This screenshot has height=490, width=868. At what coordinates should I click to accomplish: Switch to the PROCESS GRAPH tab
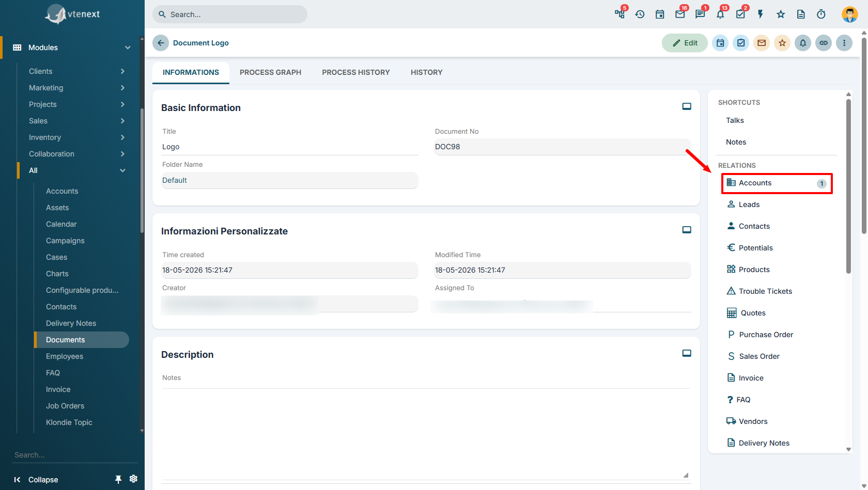pyautogui.click(x=270, y=72)
